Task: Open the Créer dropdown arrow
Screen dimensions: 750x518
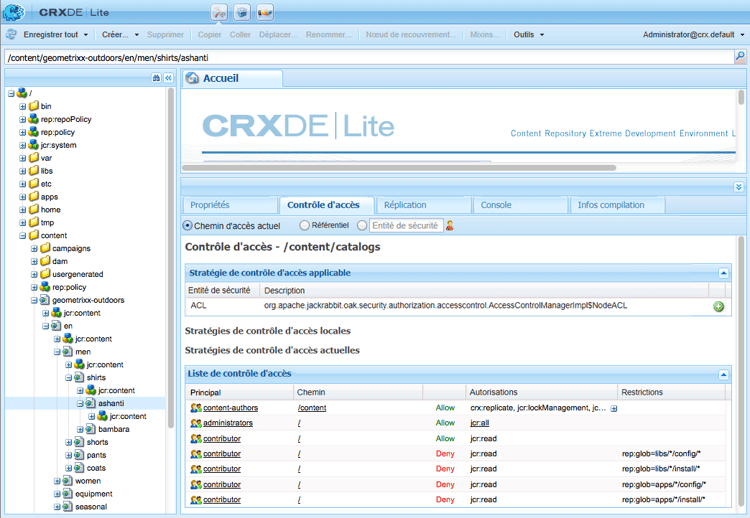Action: click(137, 35)
